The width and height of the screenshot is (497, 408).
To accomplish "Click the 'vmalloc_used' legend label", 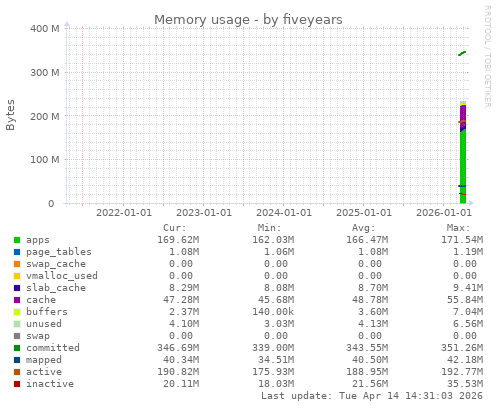I will coord(62,276).
